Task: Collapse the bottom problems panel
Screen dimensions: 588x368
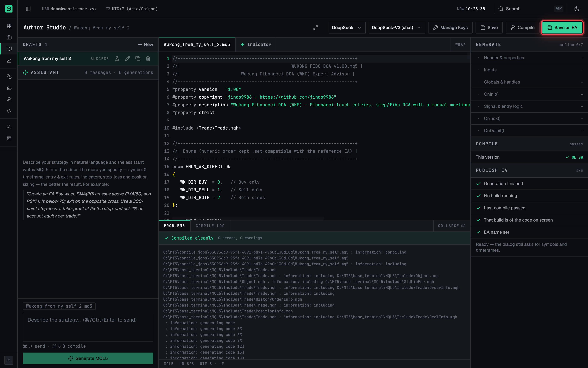Action: 452,226
